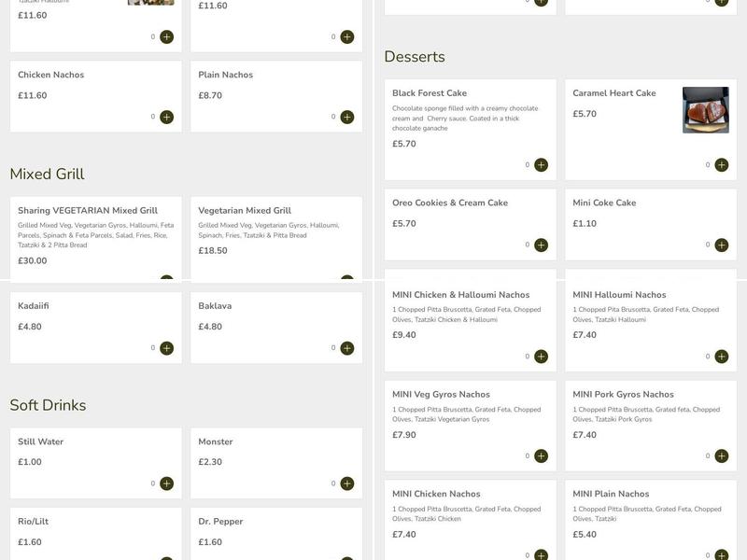This screenshot has width=747, height=560.
Task: Open Sharing VEGETARIAN Mixed Grill item
Action: coord(88,211)
